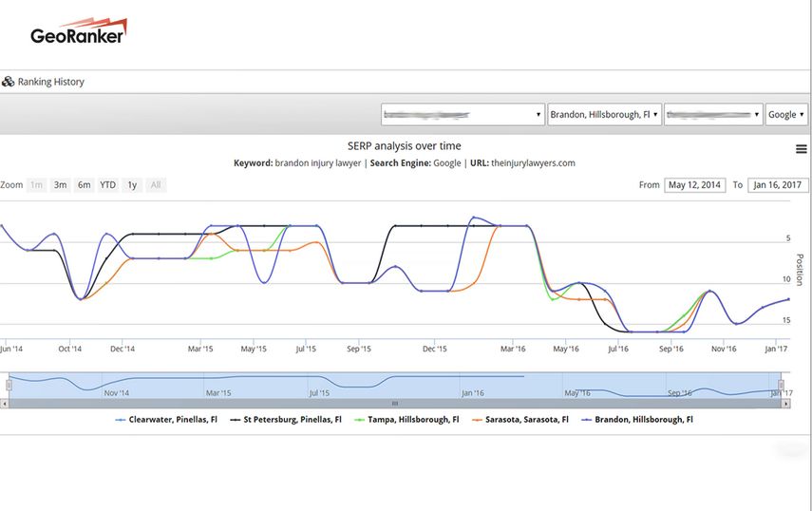The width and height of the screenshot is (812, 511).
Task: Click the theinjurylawyers.com URL text
Action: click(x=533, y=163)
